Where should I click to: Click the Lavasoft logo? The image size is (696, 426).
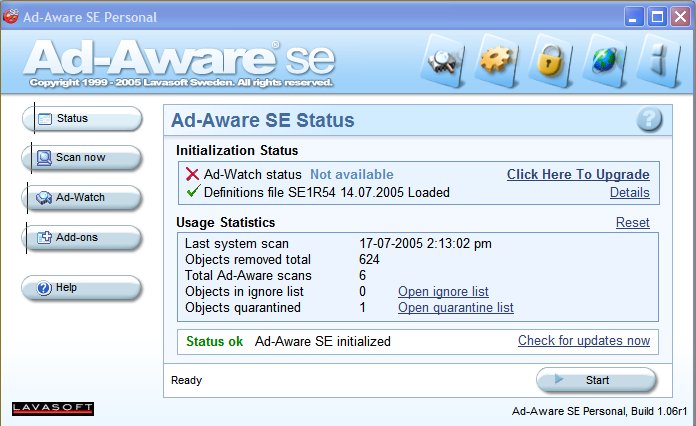53,408
